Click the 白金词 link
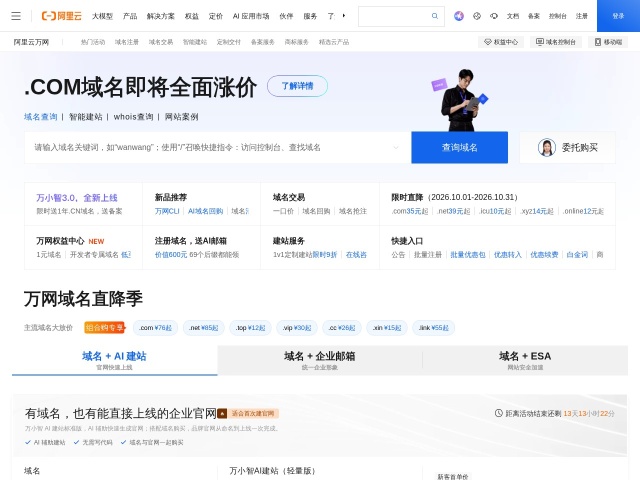The width and height of the screenshot is (640, 480). [577, 255]
